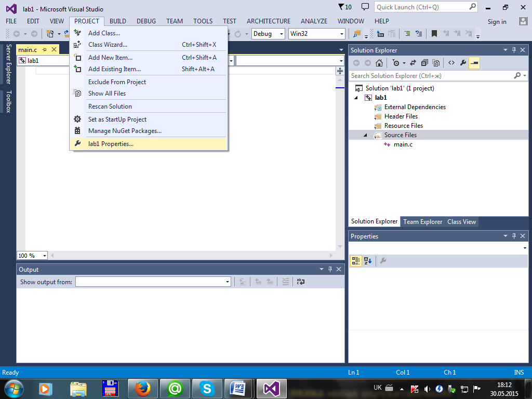Screen dimensions: 532x399
Task: Select main.c in Solution Explorer
Action: pos(403,144)
